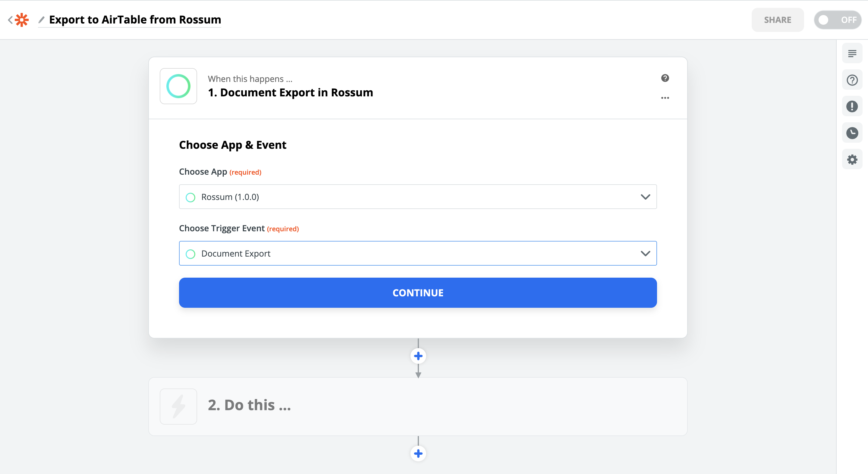Add a step between trigger and action
The image size is (868, 474).
coord(418,356)
